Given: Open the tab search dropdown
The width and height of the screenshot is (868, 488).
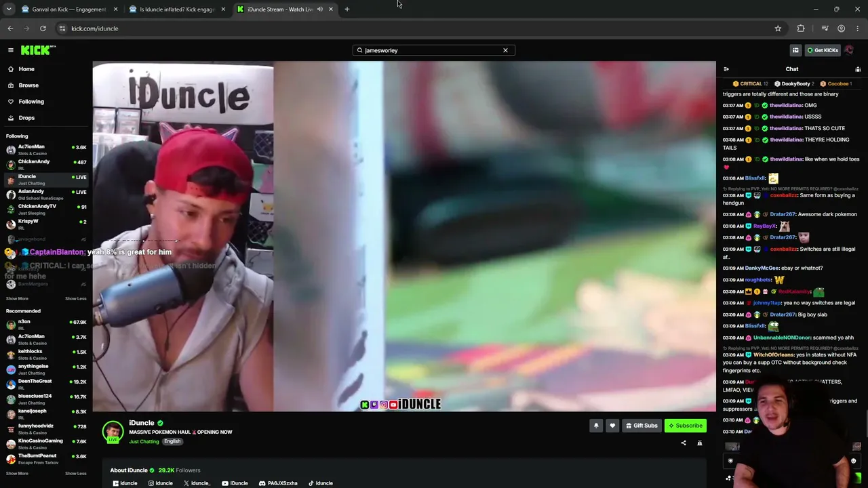Looking at the screenshot, I should 9,9.
